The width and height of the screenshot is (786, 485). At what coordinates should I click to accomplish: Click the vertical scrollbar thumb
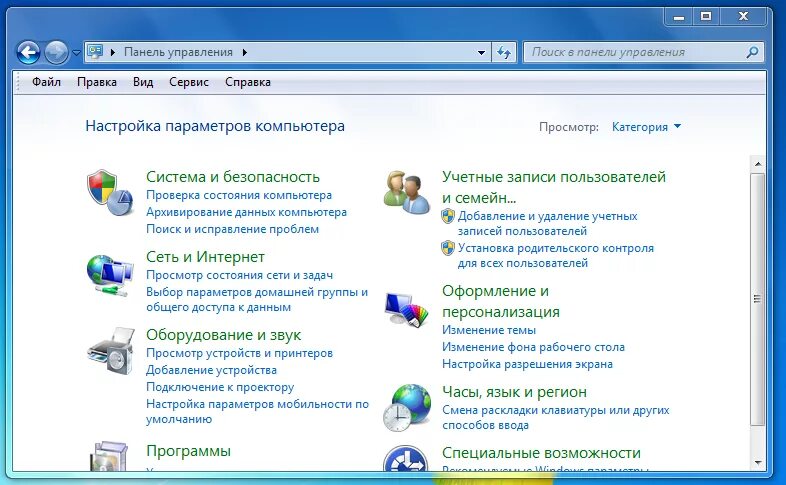pos(757,300)
